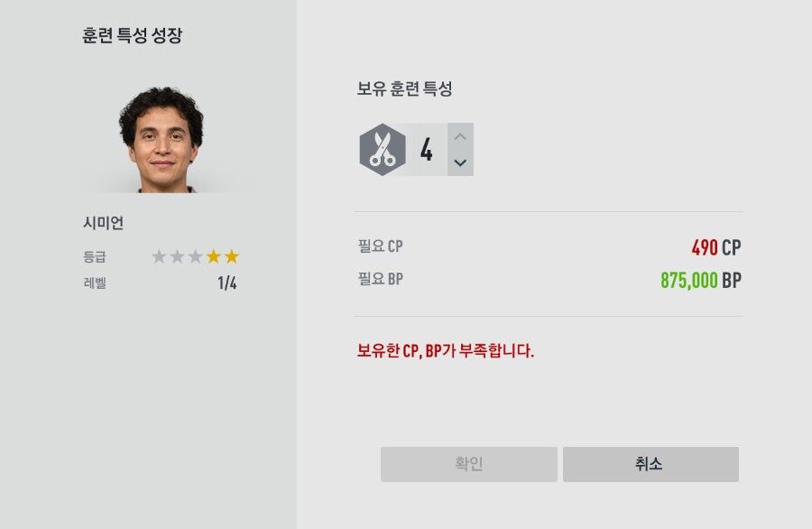
Task: Click the 필요 BP label
Action: [x=380, y=280]
